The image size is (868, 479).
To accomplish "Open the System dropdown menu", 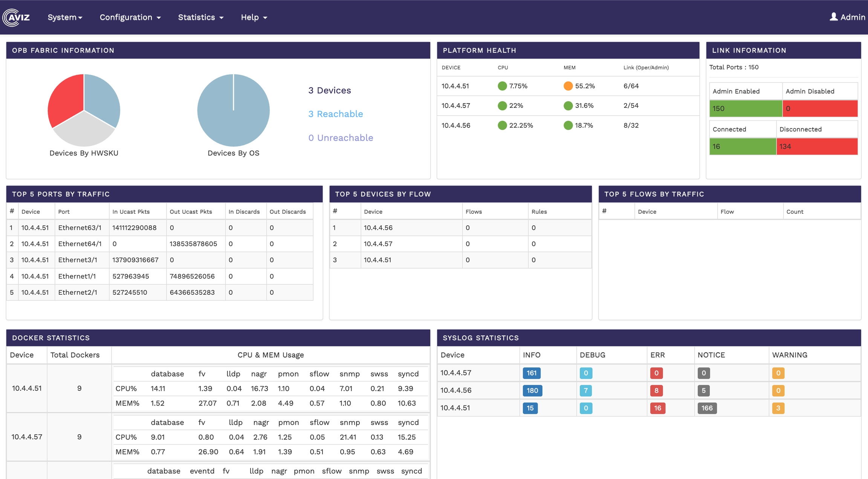I will tap(65, 17).
